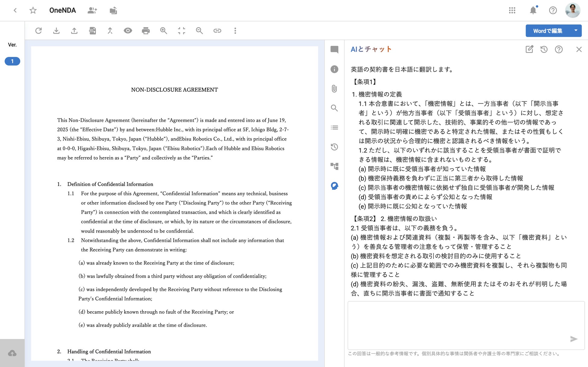The height and width of the screenshot is (367, 588).
Task: Toggle the eye preview visibility icon
Action: coord(128,31)
